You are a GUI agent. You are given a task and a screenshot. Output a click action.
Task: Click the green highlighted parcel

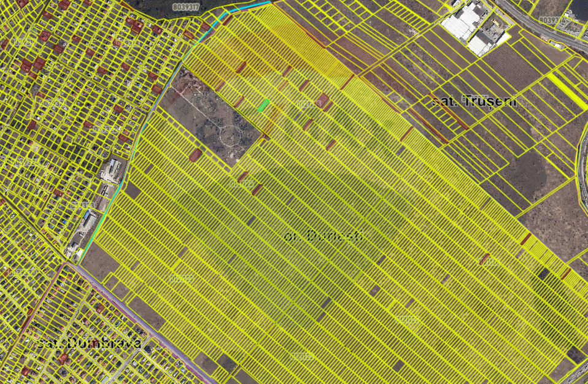pos(264,106)
